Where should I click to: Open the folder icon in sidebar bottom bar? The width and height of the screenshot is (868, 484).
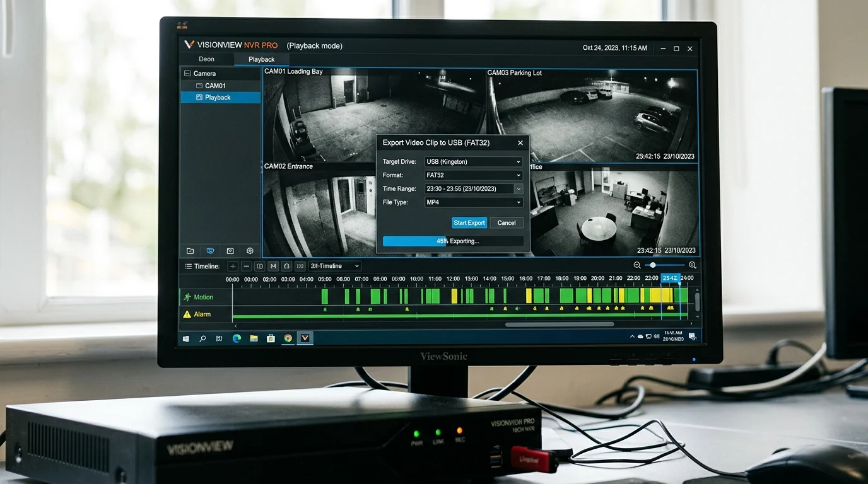click(x=190, y=251)
